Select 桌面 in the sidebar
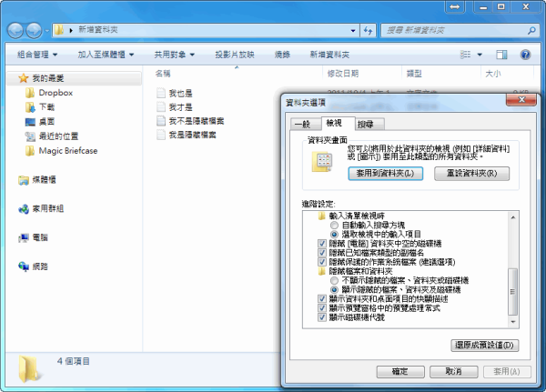The width and height of the screenshot is (546, 392). tap(47, 122)
